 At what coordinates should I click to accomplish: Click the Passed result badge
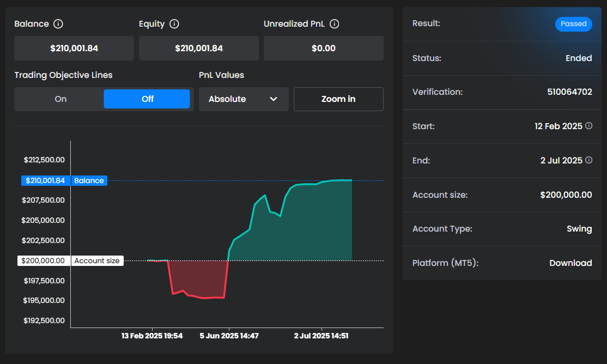[x=573, y=24]
